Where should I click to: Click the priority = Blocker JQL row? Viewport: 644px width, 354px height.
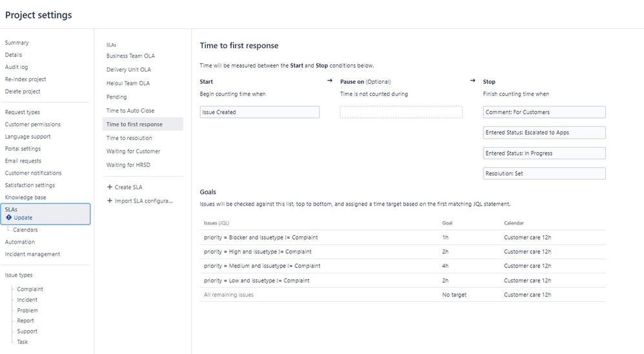(403, 237)
